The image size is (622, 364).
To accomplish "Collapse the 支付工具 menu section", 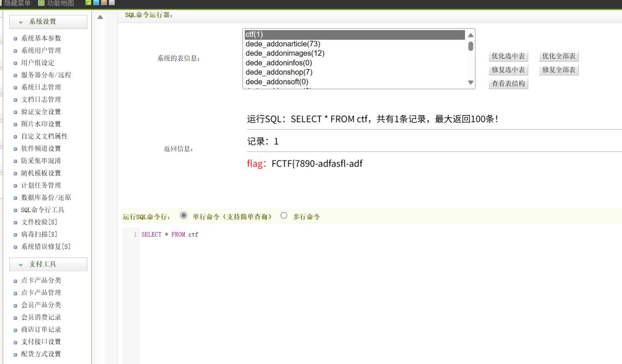I will pos(48,265).
